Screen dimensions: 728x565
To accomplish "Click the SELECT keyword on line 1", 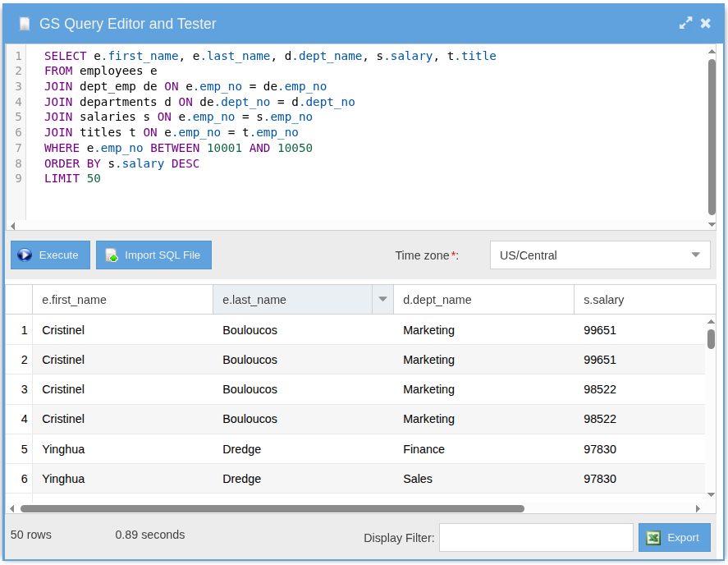I will click(x=66, y=56).
